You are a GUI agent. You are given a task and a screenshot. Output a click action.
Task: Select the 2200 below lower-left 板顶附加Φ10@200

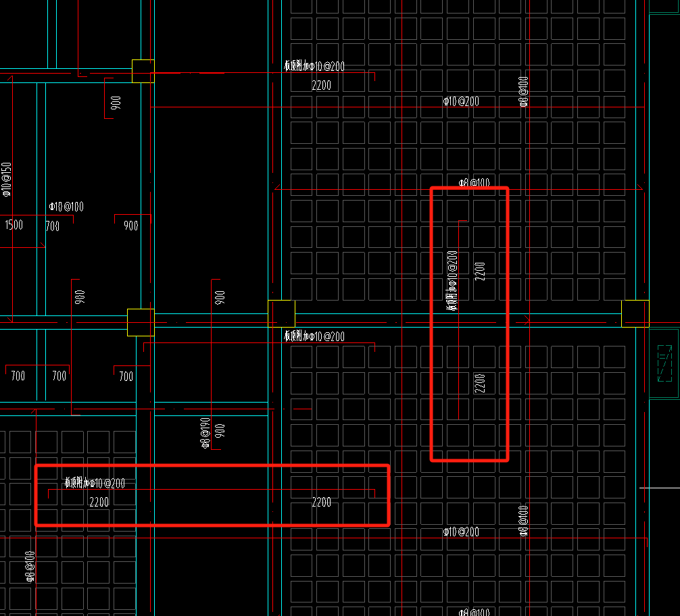click(99, 502)
